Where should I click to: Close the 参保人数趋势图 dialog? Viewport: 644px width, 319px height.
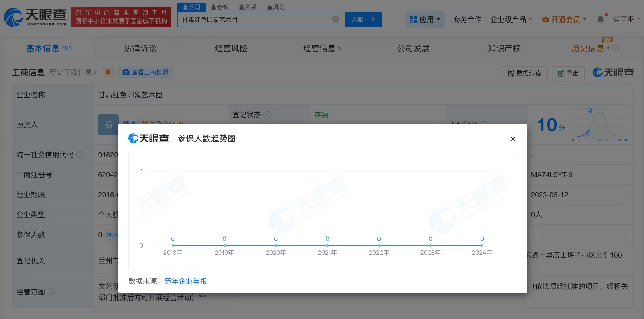tap(513, 139)
